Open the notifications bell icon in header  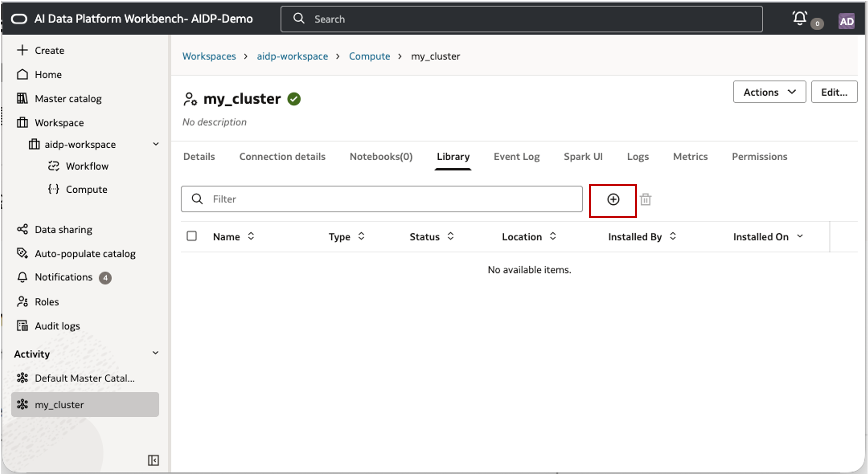coord(800,18)
